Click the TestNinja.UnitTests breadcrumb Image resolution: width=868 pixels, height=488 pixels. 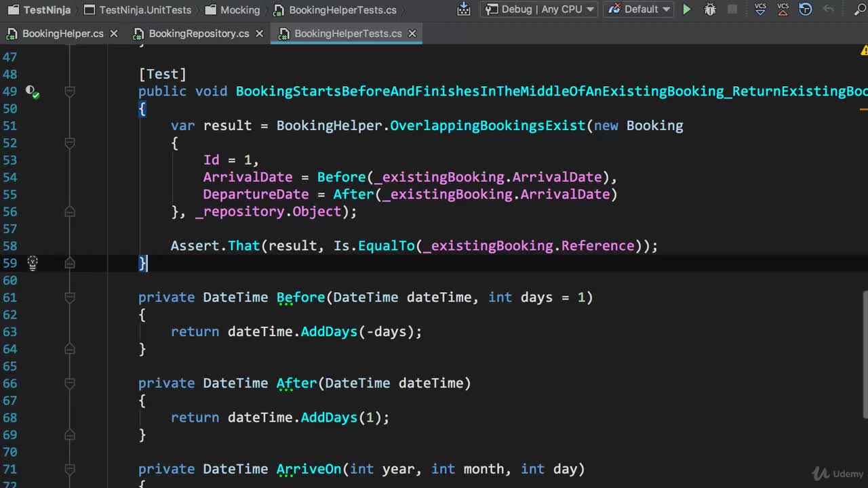tap(137, 10)
